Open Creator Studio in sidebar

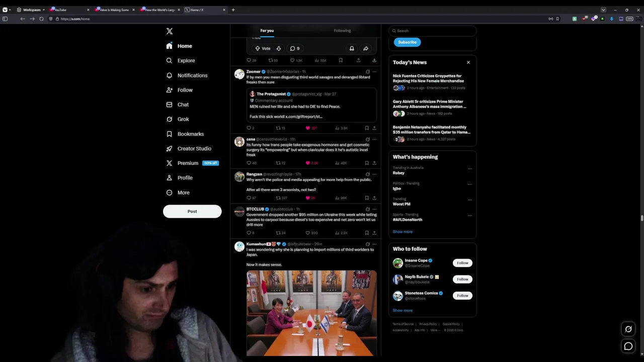[x=188, y=148]
